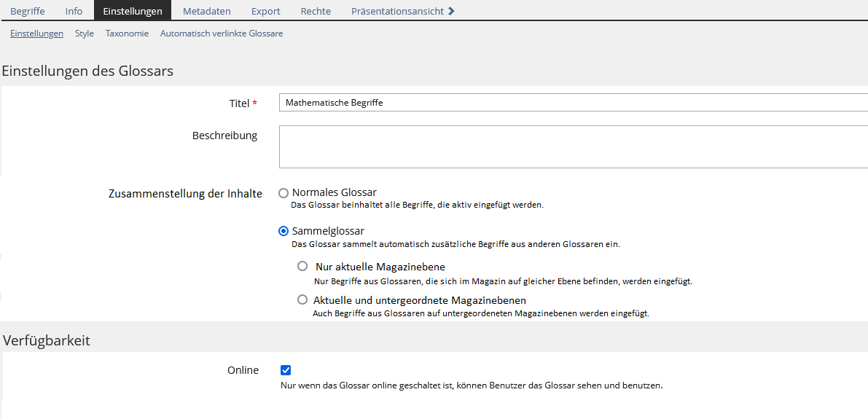
Task: Select the Sammelglossar radio button
Action: tap(284, 231)
